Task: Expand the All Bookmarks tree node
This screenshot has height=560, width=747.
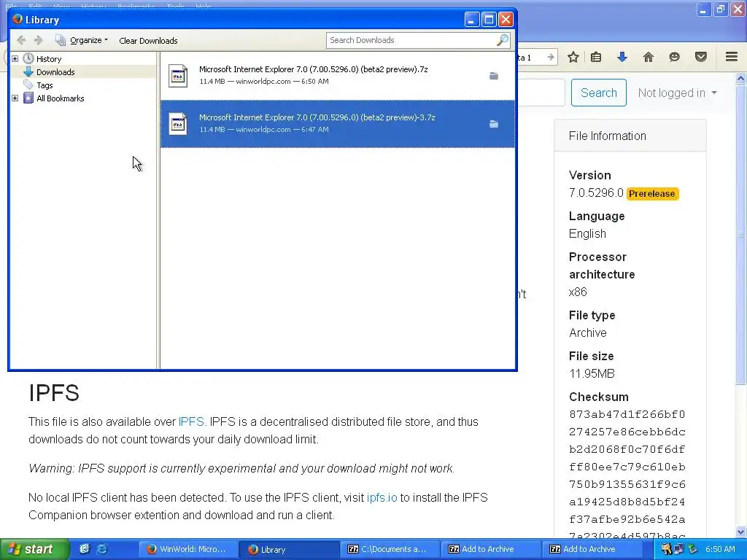Action: [x=15, y=98]
